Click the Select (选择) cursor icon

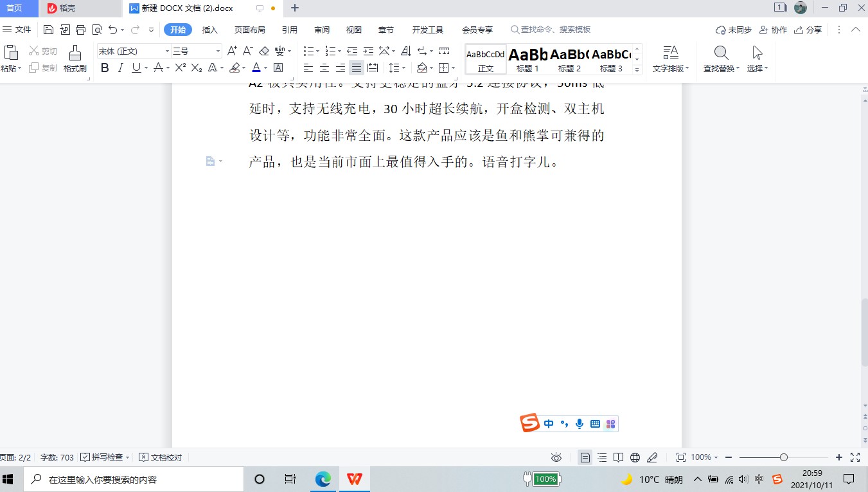pyautogui.click(x=757, y=53)
